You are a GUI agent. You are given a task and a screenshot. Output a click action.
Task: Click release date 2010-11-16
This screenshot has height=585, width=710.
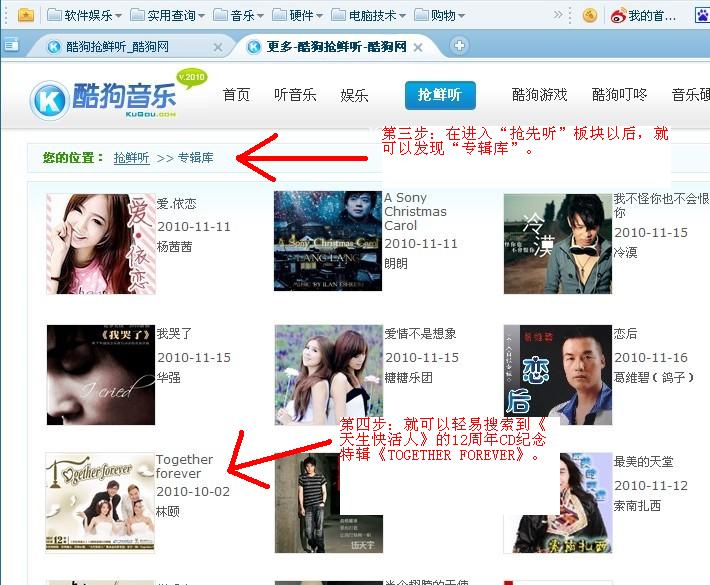click(x=651, y=358)
